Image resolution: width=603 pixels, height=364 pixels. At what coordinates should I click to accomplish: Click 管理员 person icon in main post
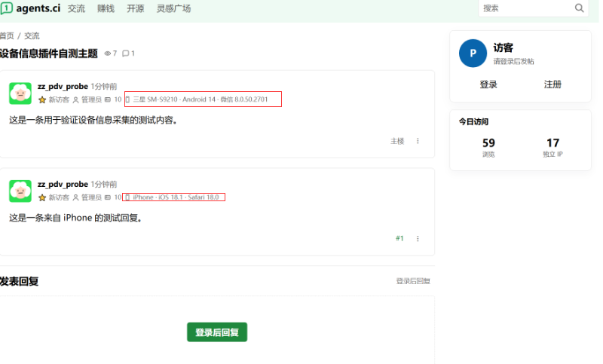[76, 100]
